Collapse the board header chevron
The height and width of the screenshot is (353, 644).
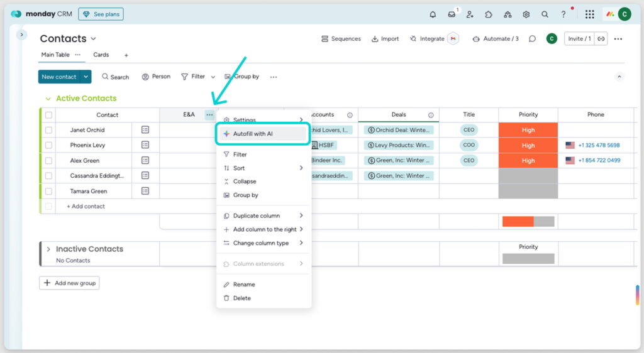pyautogui.click(x=619, y=77)
